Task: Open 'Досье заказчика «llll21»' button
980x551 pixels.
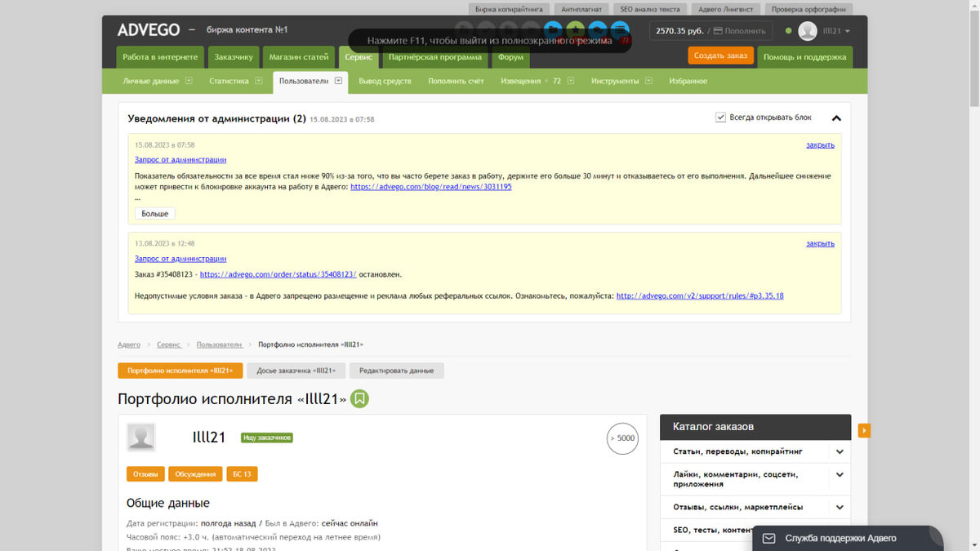Action: [296, 371]
